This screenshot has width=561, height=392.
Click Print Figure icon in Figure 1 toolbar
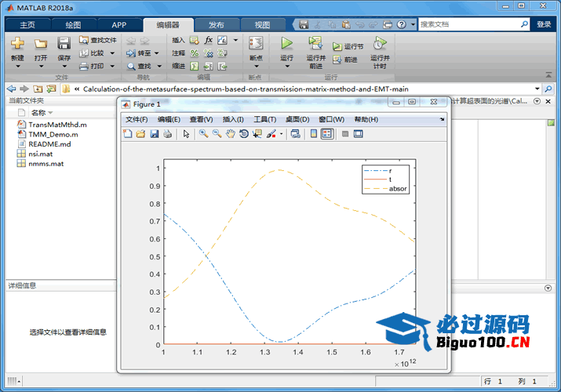pyautogui.click(x=166, y=134)
